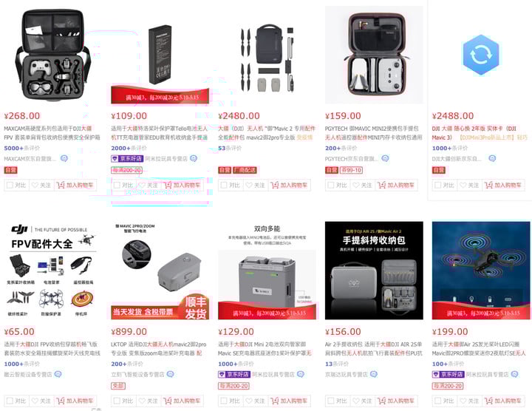Open PGYTECH Mavic Mini2 bag product title
The height and width of the screenshot is (411, 532).
click(x=374, y=133)
